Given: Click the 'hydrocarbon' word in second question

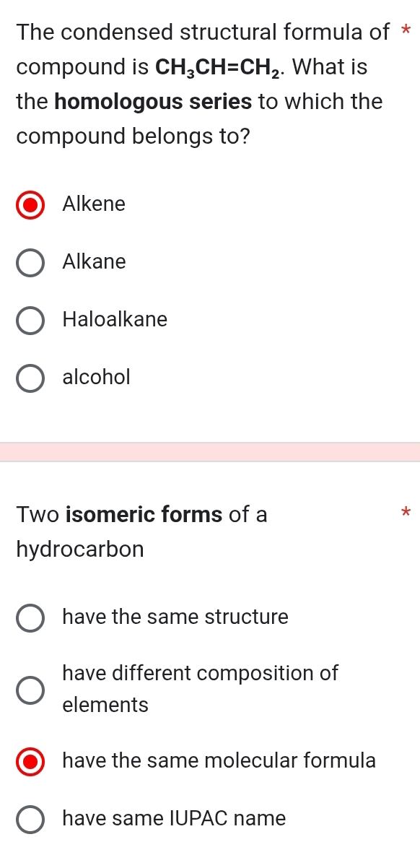Looking at the screenshot, I should (79, 549).
